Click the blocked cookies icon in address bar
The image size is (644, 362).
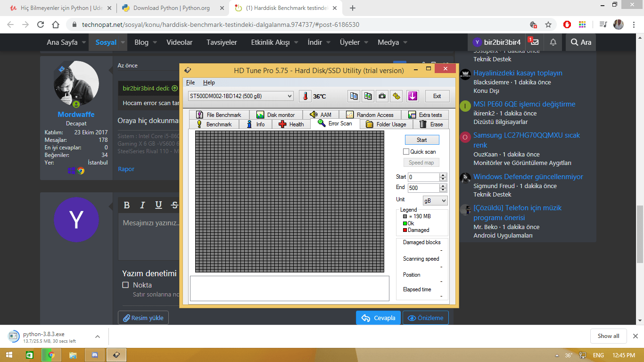(534, 25)
